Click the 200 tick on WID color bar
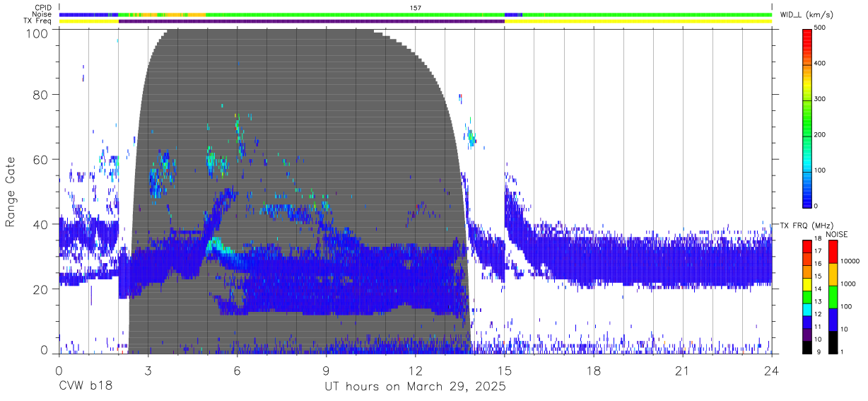This screenshot has width=868, height=401. click(x=819, y=134)
